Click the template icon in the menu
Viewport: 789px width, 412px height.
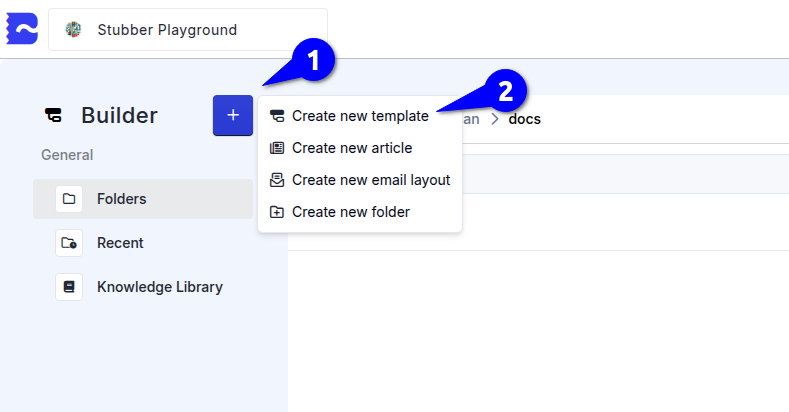[277, 116]
